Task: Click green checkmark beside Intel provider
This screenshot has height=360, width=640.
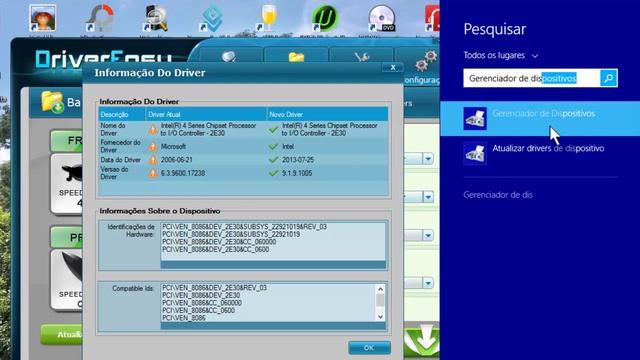Action: tap(273, 147)
